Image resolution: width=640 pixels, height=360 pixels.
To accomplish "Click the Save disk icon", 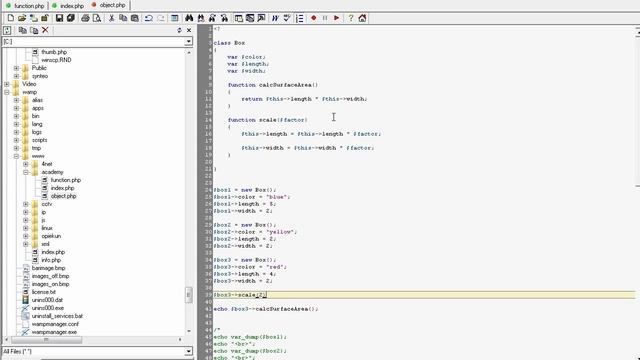I will click(x=59, y=18).
